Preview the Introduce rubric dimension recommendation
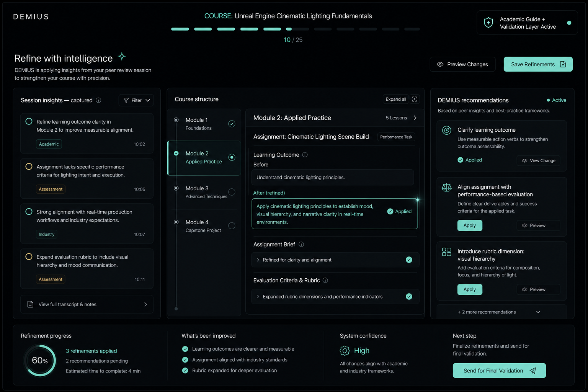Screen dimensions: 588x392 pyautogui.click(x=538, y=289)
